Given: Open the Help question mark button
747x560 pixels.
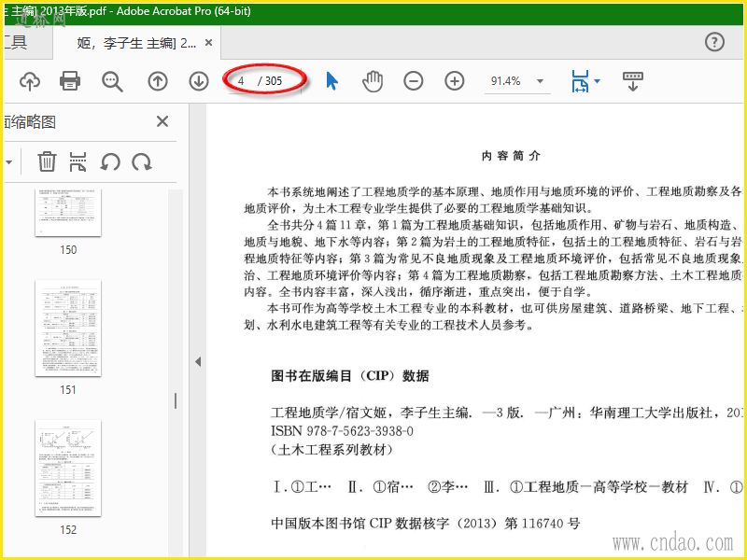Looking at the screenshot, I should point(714,42).
